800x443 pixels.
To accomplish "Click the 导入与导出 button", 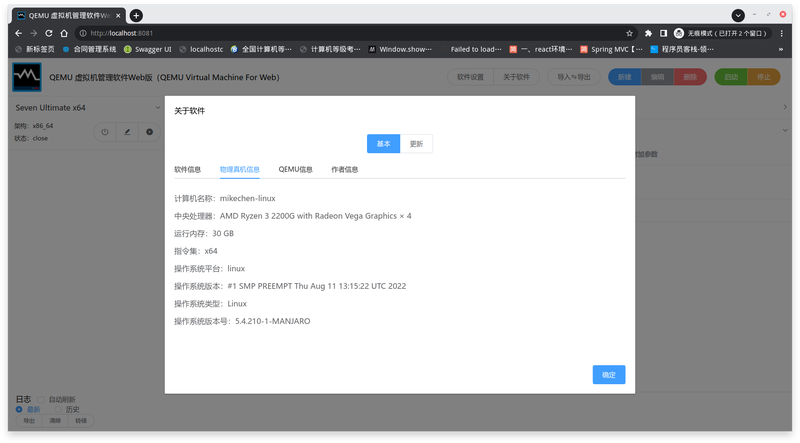I will (x=573, y=77).
